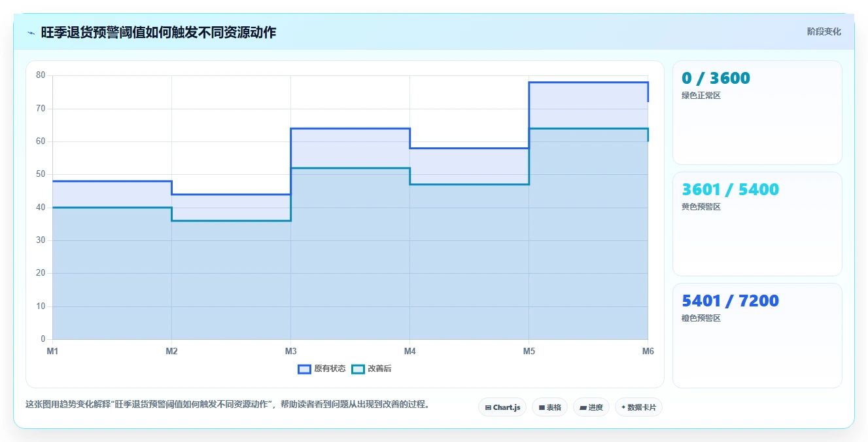Click the M3 x-axis label

(x=290, y=352)
